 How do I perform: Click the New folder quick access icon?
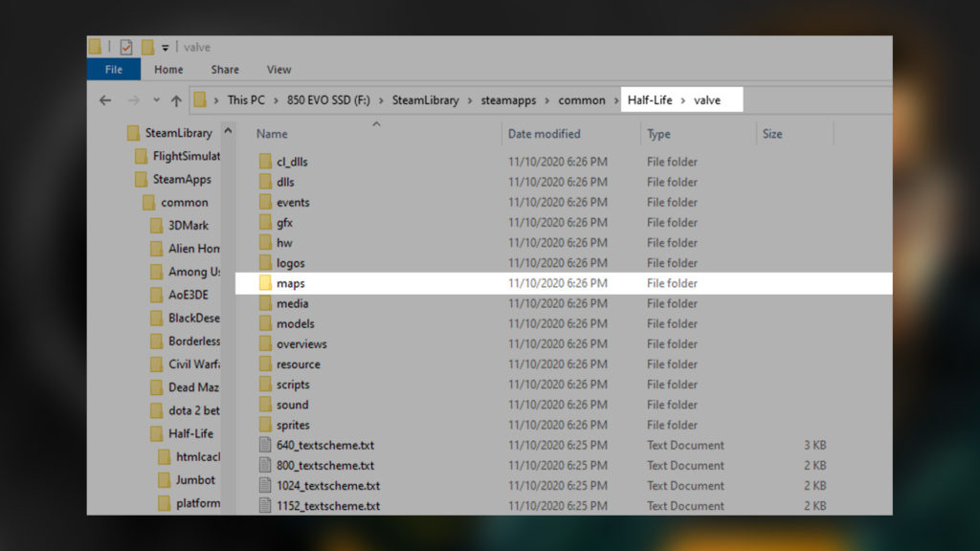click(x=147, y=47)
